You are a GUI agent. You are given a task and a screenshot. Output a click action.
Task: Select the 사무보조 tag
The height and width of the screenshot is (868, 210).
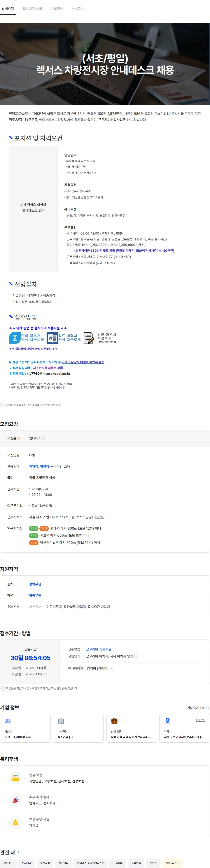click(9, 863)
